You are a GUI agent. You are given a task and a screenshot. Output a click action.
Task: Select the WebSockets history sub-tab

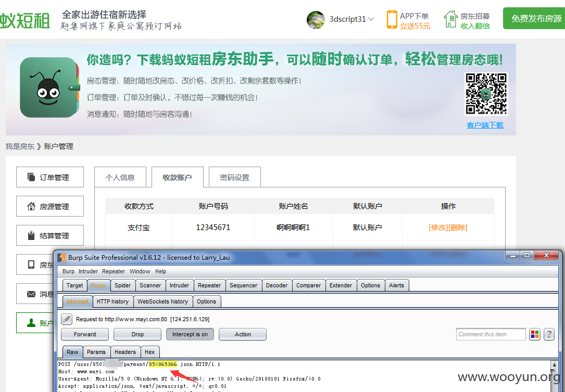point(163,301)
